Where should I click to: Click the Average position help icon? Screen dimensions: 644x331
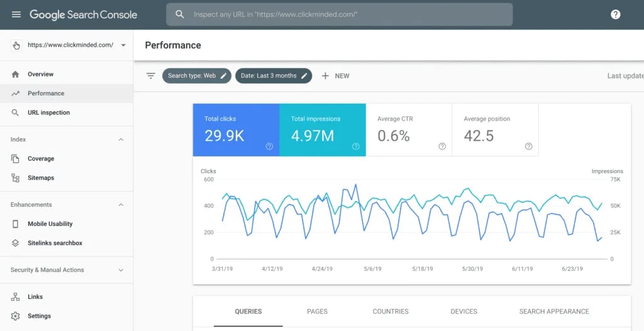click(x=528, y=146)
